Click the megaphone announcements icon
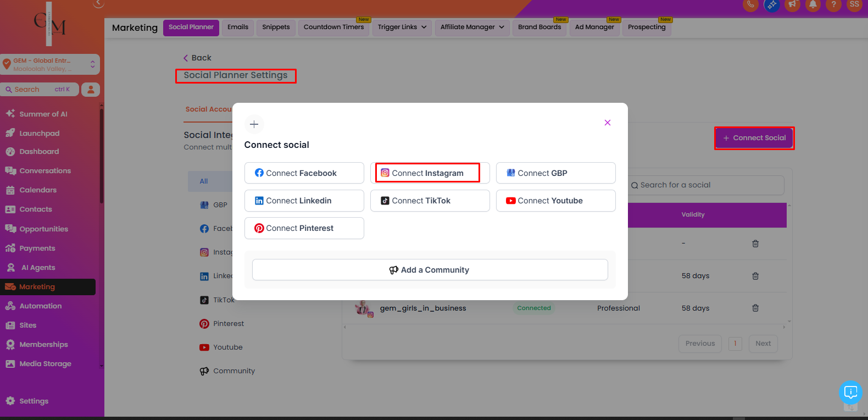The image size is (868, 420). click(x=792, y=4)
